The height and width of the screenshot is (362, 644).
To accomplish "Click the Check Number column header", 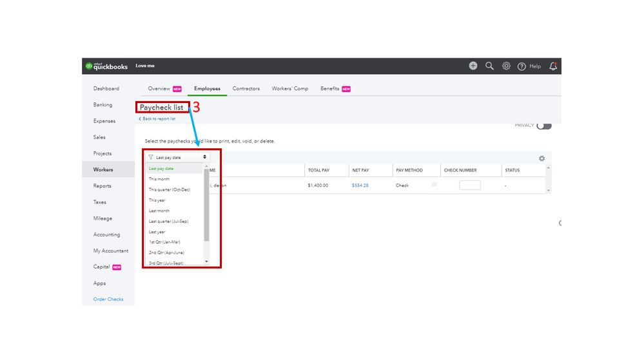I will [x=460, y=170].
